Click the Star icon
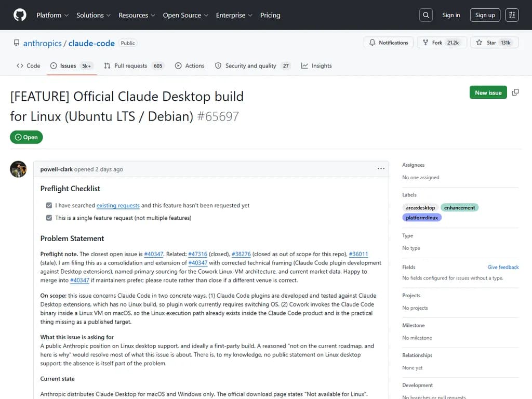The height and width of the screenshot is (399, 532). (479, 43)
